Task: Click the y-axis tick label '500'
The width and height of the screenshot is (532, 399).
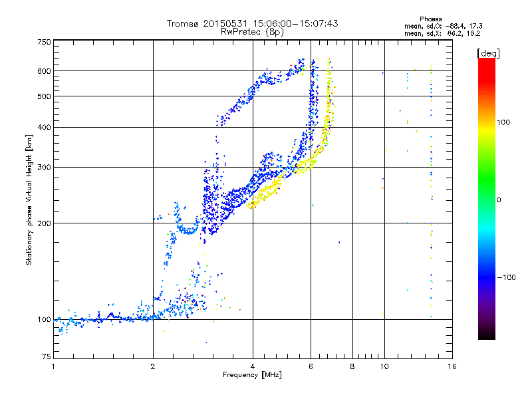Action: click(44, 96)
